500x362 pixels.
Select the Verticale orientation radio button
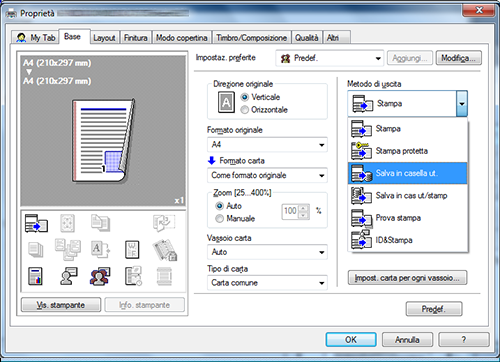[245, 97]
